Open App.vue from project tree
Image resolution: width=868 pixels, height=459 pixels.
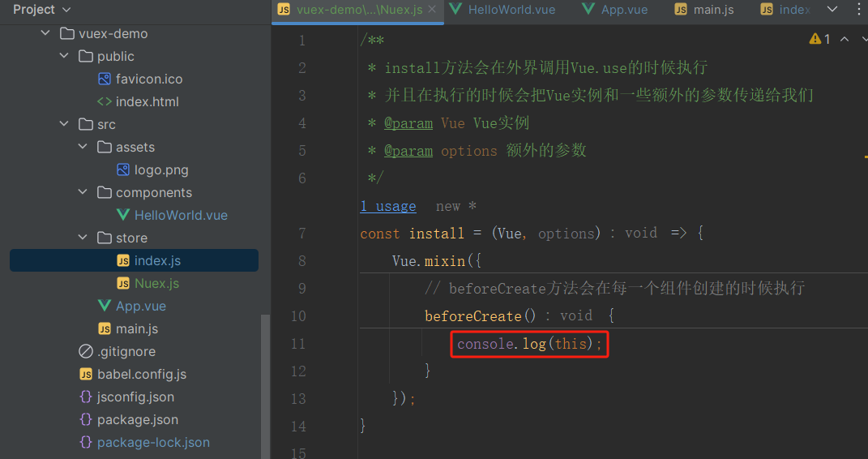(140, 307)
